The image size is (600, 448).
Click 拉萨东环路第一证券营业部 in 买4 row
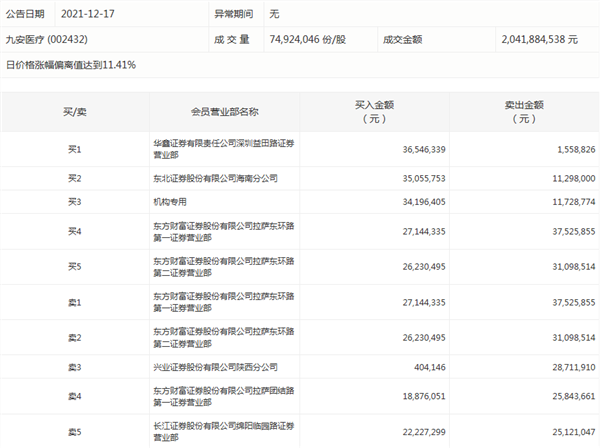224,232
